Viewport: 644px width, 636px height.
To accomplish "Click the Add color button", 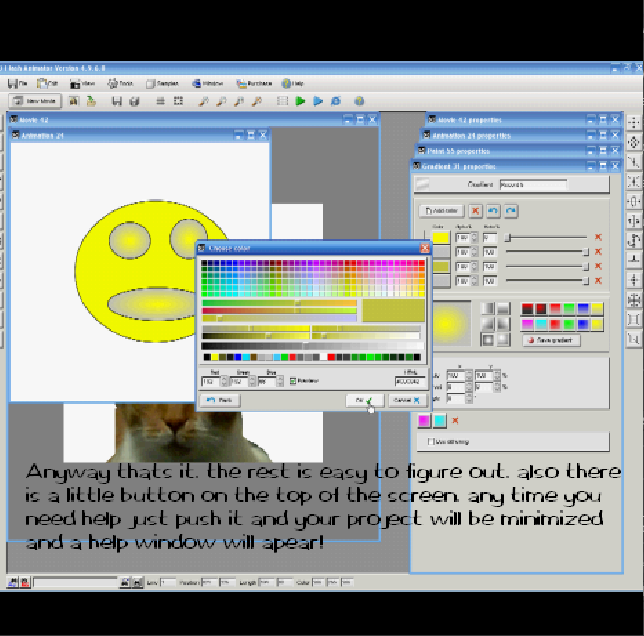I will 440,211.
